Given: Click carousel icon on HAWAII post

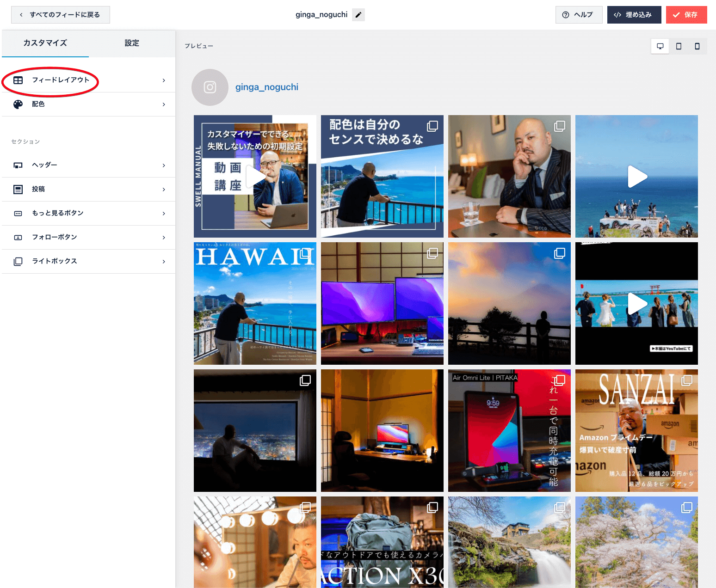Looking at the screenshot, I should (305, 253).
